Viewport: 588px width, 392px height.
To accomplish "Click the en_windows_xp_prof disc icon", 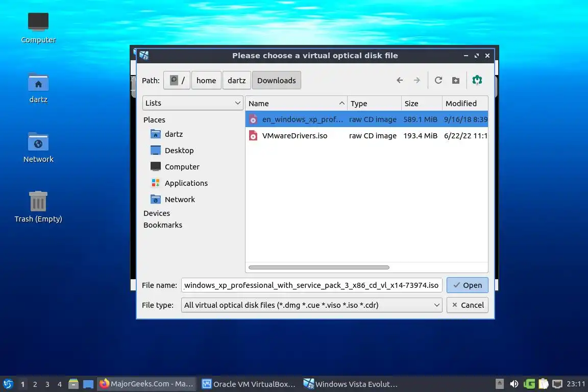I will 253,119.
